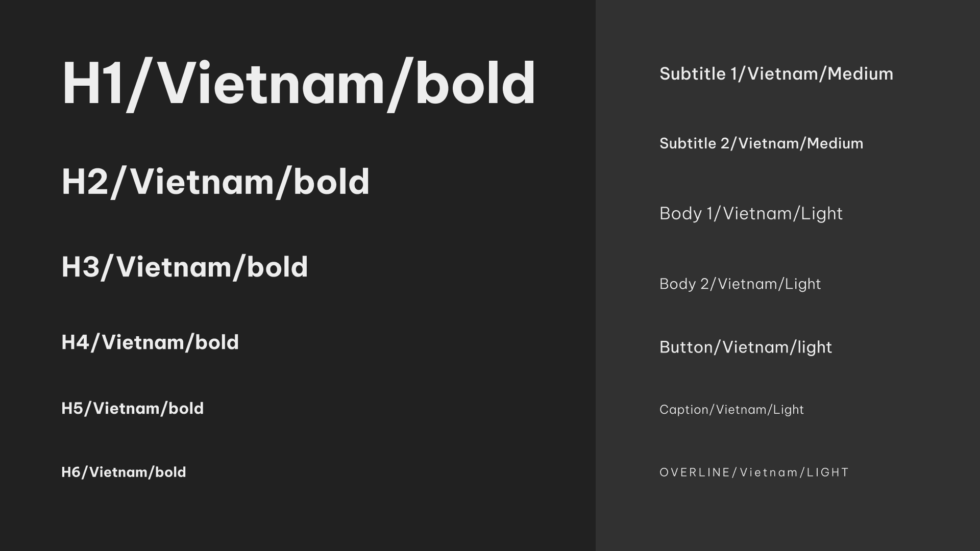980x551 pixels.
Task: Click the OVERLINE/Vietnam/LIGHT spaced text
Action: 754,472
